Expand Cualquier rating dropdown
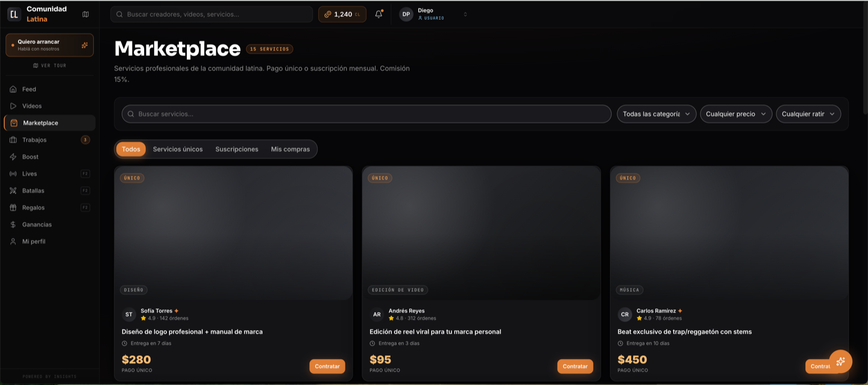 pos(808,114)
